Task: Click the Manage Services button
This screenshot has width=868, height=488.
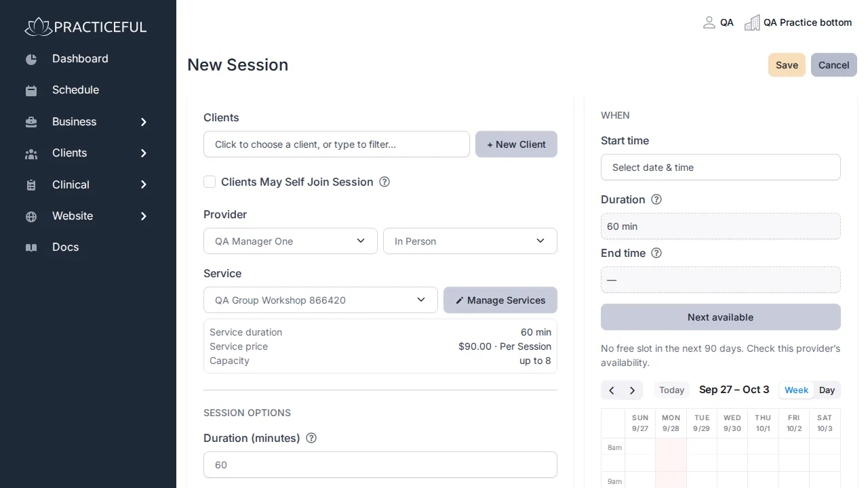Action: click(x=500, y=300)
